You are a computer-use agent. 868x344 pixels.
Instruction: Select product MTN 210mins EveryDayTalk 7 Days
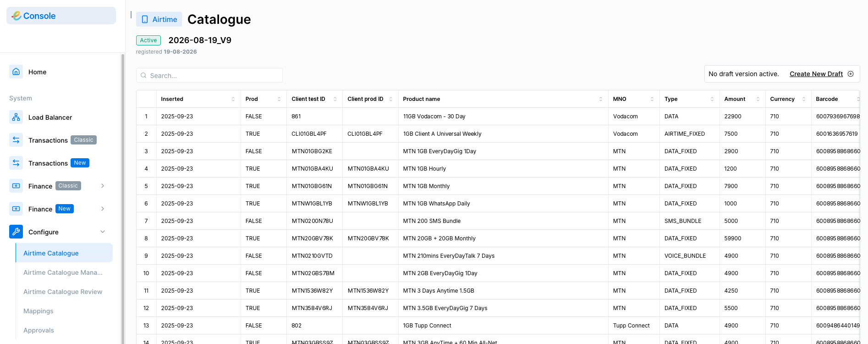pyautogui.click(x=449, y=256)
